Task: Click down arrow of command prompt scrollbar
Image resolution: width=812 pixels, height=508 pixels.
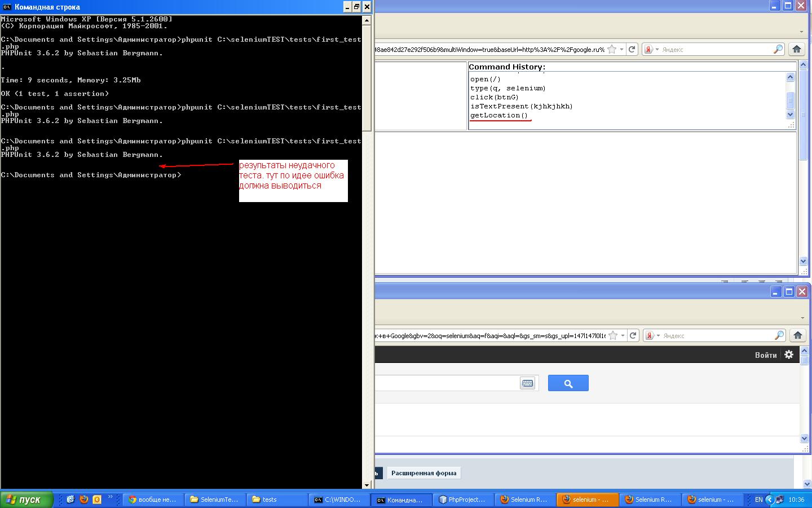Action: [x=367, y=484]
